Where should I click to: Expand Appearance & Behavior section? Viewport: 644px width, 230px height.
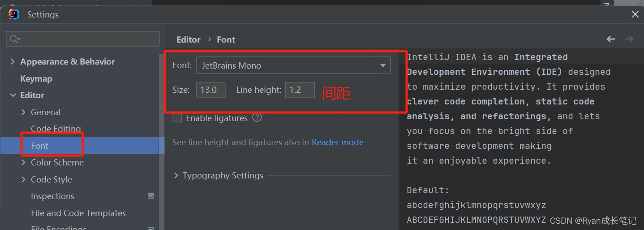13,61
